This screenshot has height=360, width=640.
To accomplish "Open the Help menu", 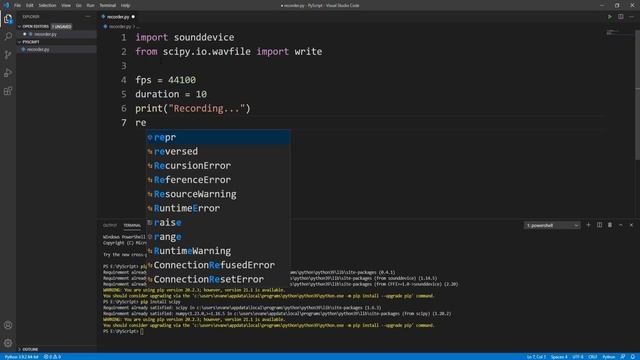I will click(x=125, y=5).
